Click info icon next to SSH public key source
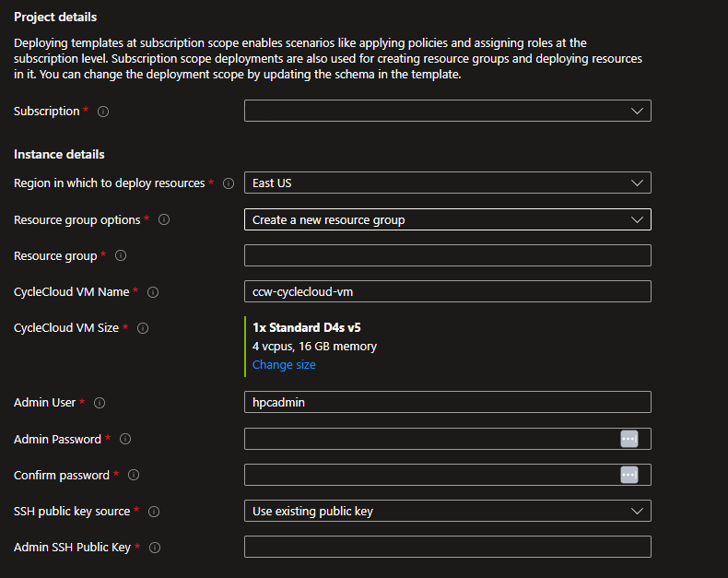Viewport: 728px width, 578px height. coord(154,512)
